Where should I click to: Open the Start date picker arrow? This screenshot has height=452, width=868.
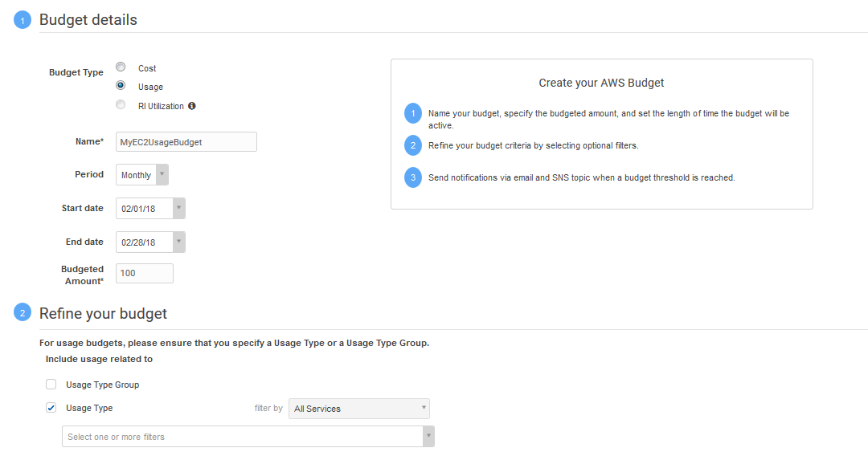tap(179, 209)
